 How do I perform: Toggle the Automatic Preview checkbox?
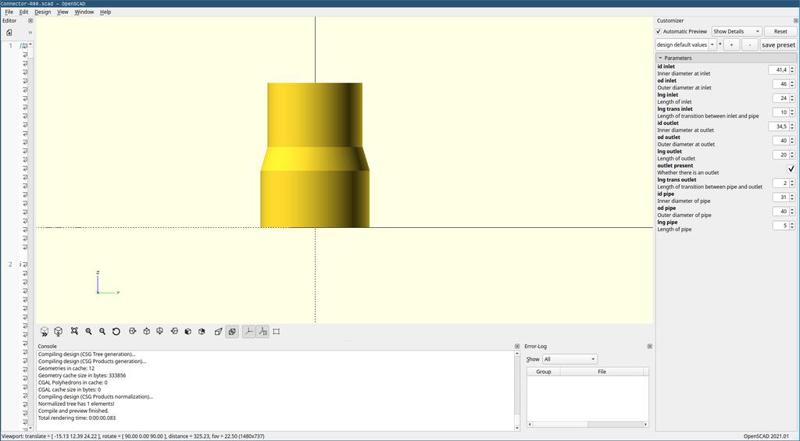(x=659, y=32)
